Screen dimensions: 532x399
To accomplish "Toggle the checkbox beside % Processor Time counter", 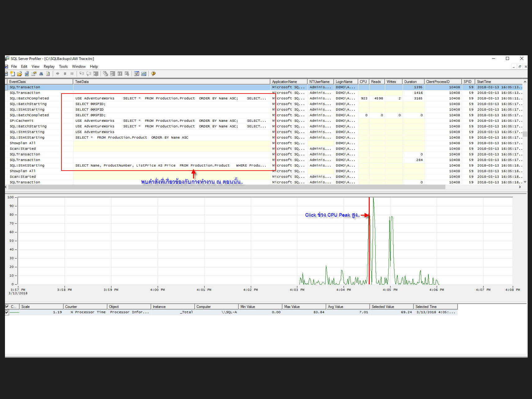I will (x=7, y=312).
